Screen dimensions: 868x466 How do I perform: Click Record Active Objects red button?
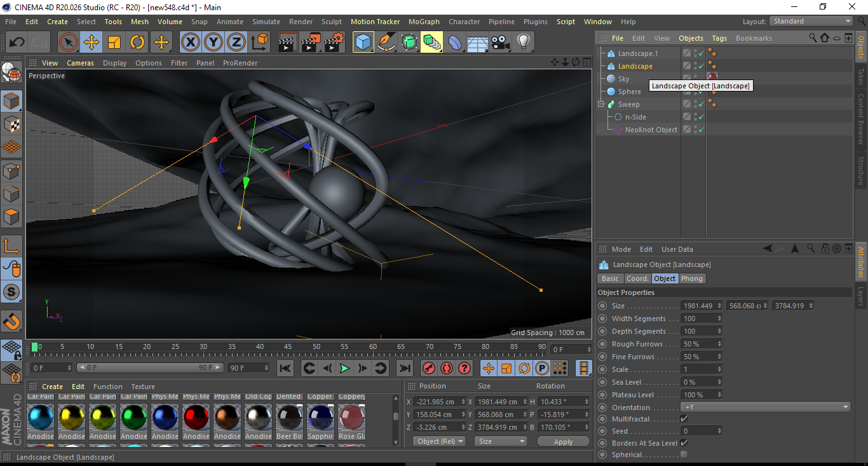pyautogui.click(x=429, y=368)
